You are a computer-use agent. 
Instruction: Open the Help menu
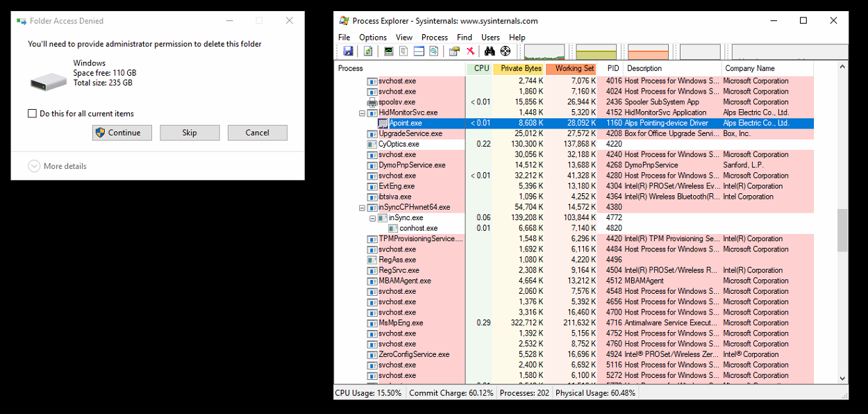point(517,38)
